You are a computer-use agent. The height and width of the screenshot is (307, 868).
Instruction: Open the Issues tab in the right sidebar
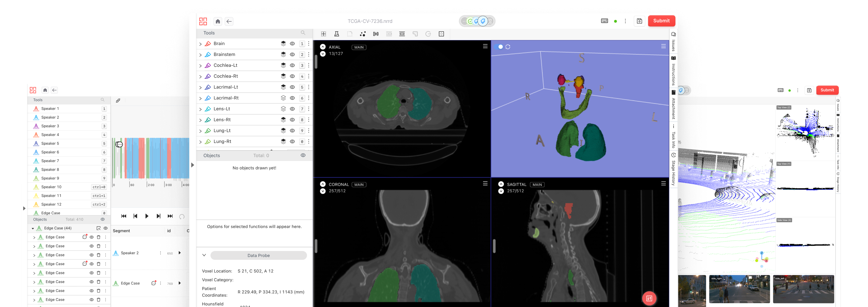[x=673, y=42]
